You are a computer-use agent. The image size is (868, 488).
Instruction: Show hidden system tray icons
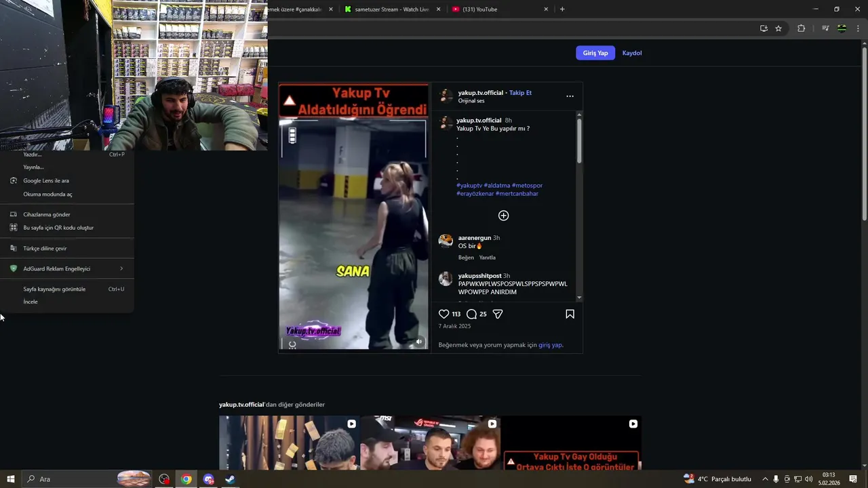[x=765, y=479]
